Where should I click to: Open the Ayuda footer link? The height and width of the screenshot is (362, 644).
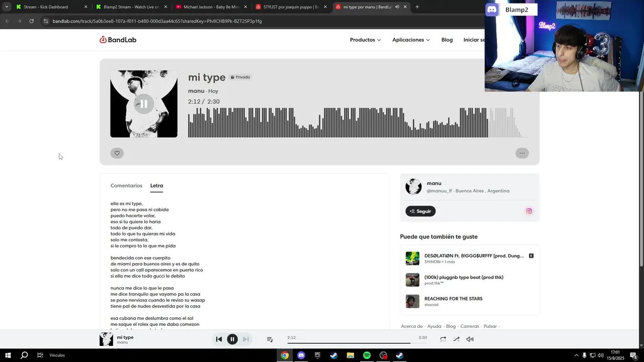coord(434,326)
